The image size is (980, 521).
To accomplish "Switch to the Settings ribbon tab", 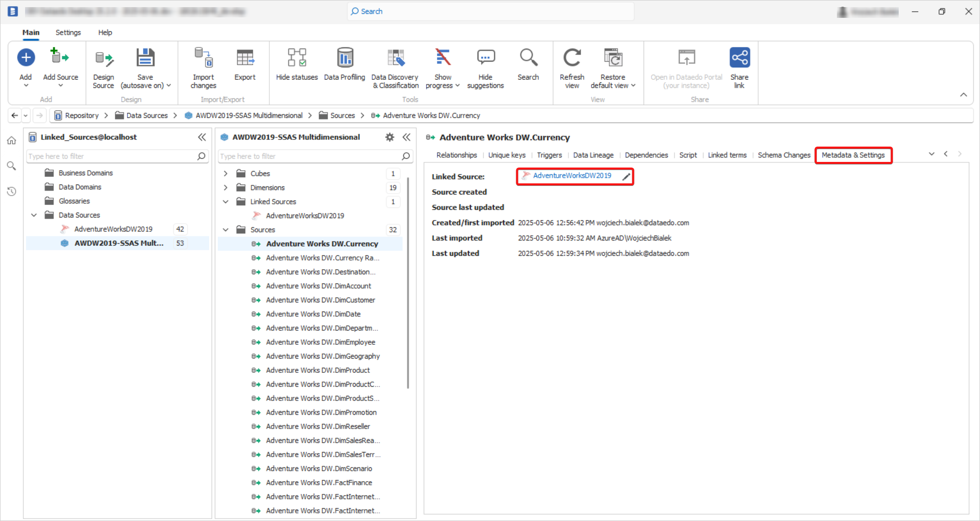I will point(68,32).
